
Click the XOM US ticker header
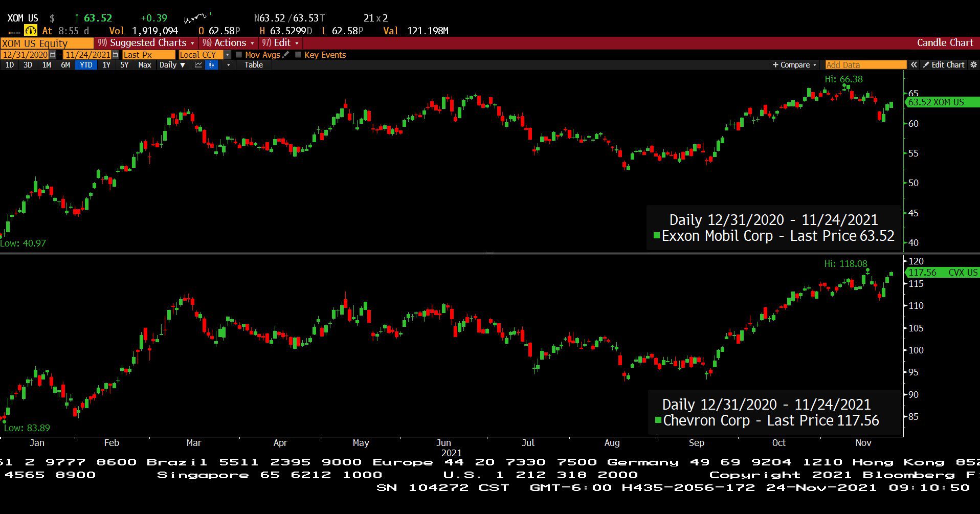(23, 18)
